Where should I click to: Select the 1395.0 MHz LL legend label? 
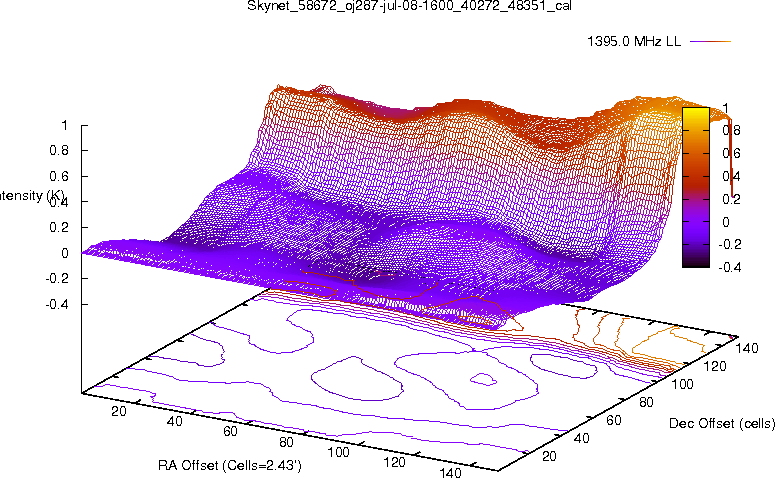(634, 42)
